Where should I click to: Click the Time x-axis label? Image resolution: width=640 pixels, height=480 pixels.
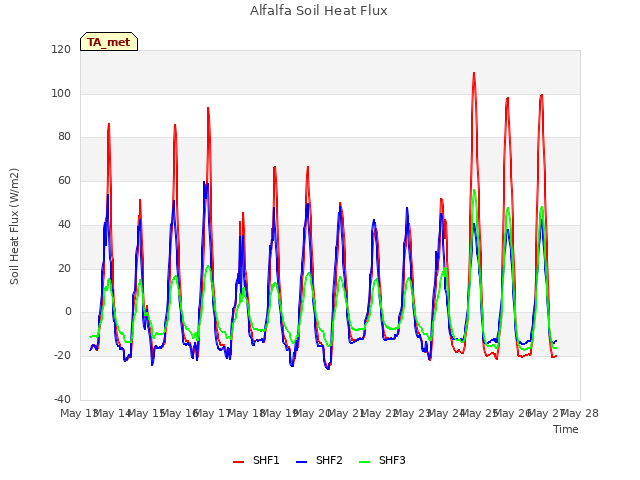566,429
